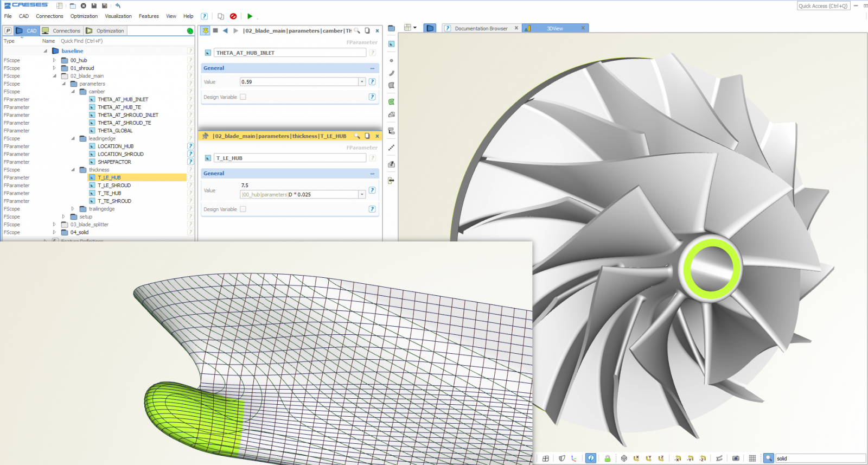Collapse the thickness scope

pos(73,170)
